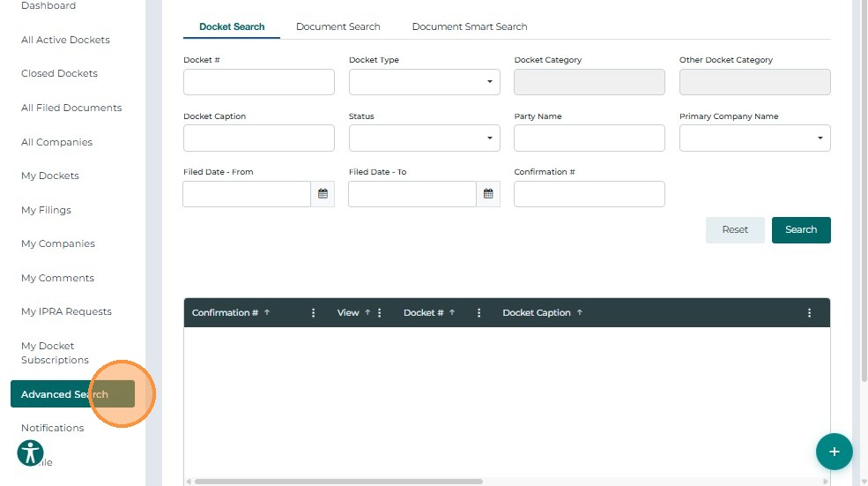Viewport: 868px width, 486px height.
Task: Open All Active Dockets in sidebar
Action: (x=65, y=40)
